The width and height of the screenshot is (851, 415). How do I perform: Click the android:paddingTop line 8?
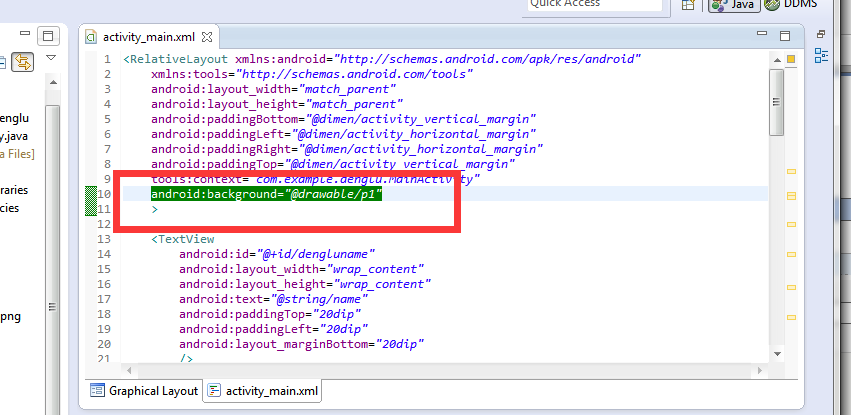[333, 164]
